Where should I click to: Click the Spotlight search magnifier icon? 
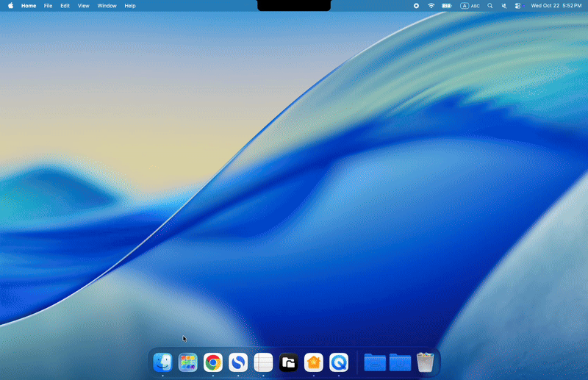(x=490, y=6)
